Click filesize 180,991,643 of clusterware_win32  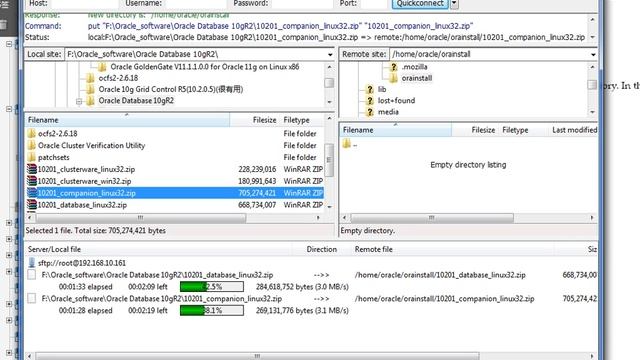point(257,181)
